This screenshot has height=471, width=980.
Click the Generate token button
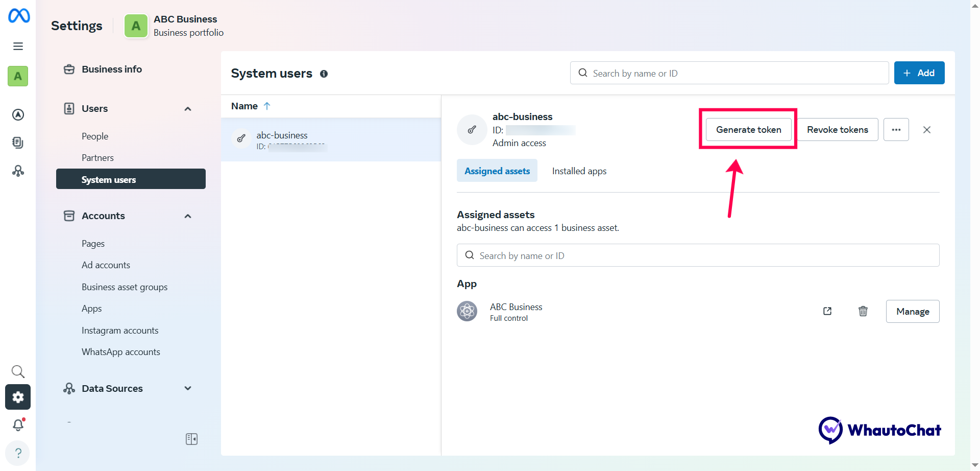click(748, 130)
